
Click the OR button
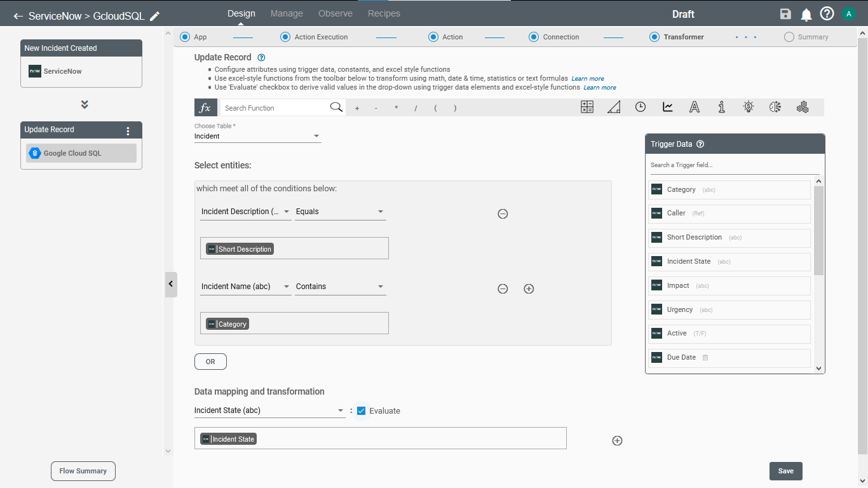click(x=210, y=362)
